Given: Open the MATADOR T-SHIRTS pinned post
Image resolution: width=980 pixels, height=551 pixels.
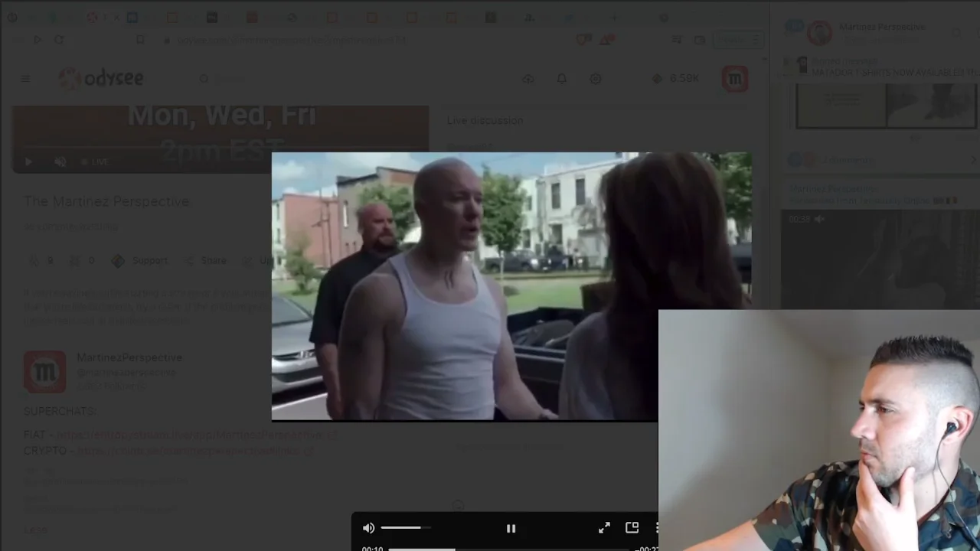Looking at the screenshot, I should coord(895,72).
